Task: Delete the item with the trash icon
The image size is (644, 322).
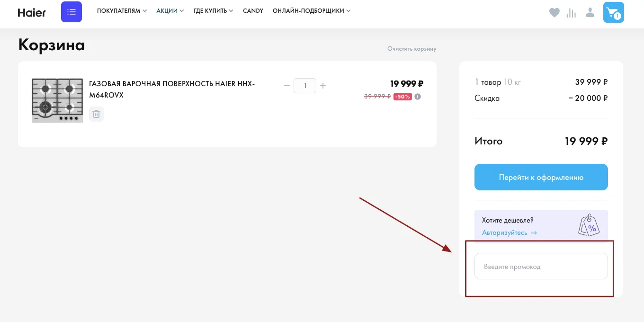Action: tap(96, 114)
